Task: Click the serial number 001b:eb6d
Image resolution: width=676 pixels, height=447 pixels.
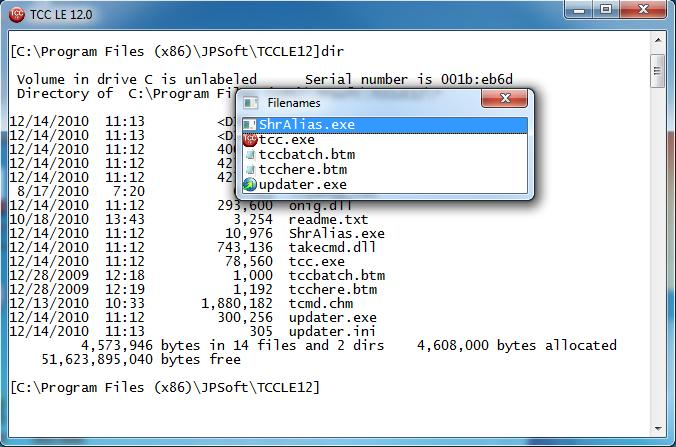Action: pyautogui.click(x=476, y=80)
